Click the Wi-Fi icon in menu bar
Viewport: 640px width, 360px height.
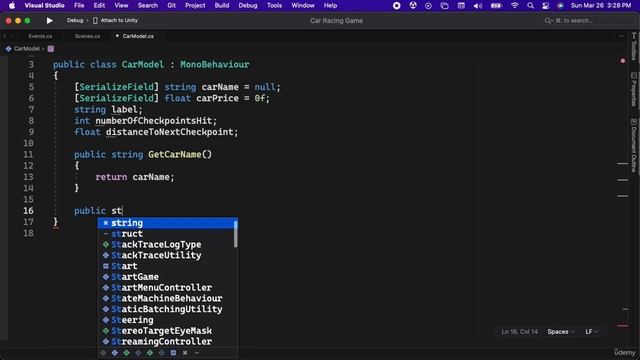pyautogui.click(x=515, y=5)
